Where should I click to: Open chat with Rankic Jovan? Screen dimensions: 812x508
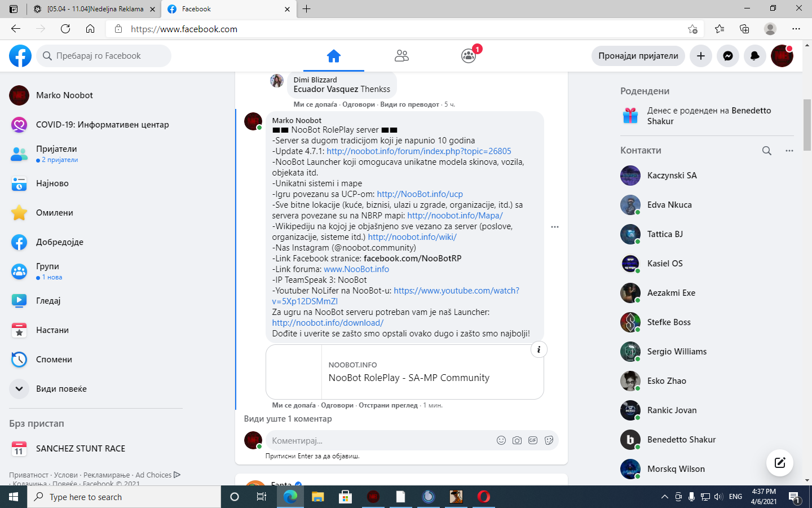707,410
